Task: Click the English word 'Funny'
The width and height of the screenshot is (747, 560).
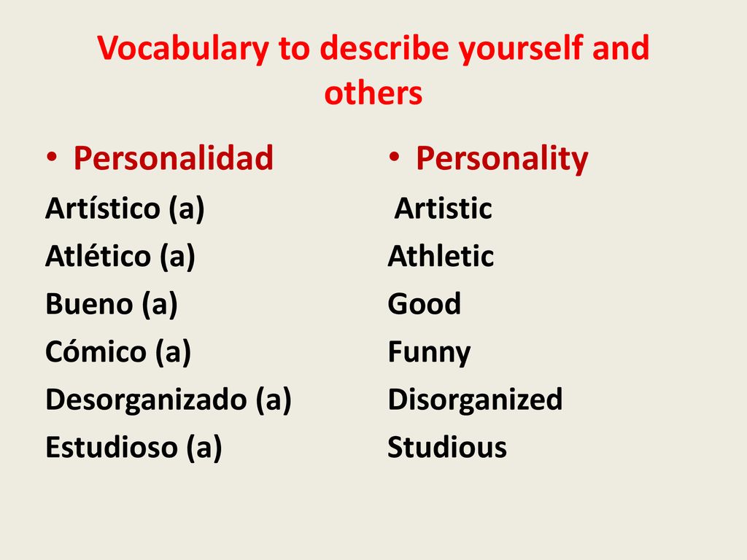Action: pyautogui.click(x=429, y=353)
